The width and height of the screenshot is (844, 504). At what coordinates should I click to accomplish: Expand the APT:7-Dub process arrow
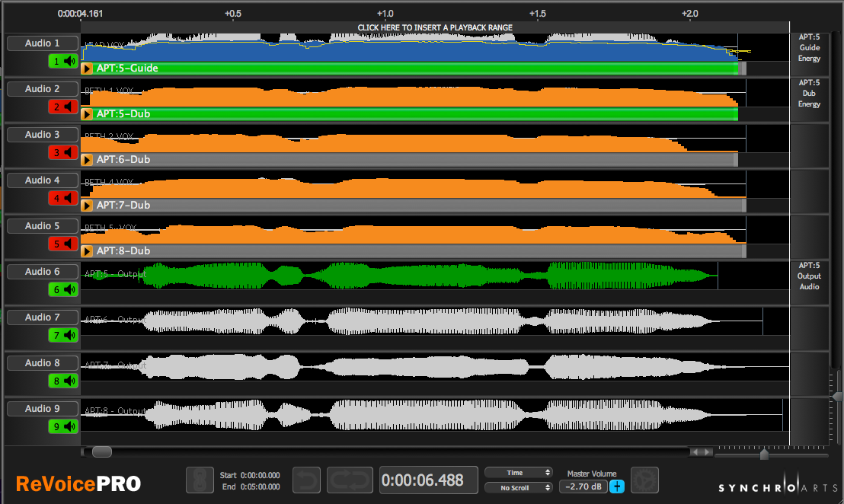point(88,206)
